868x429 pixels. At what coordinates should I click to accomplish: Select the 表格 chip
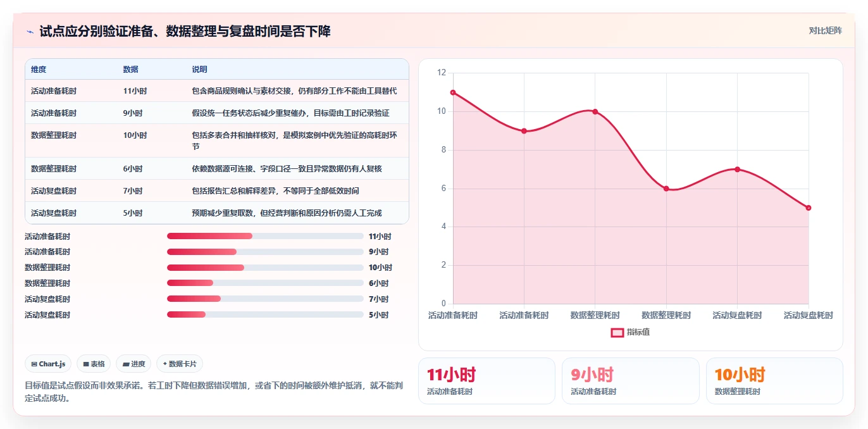[94, 364]
